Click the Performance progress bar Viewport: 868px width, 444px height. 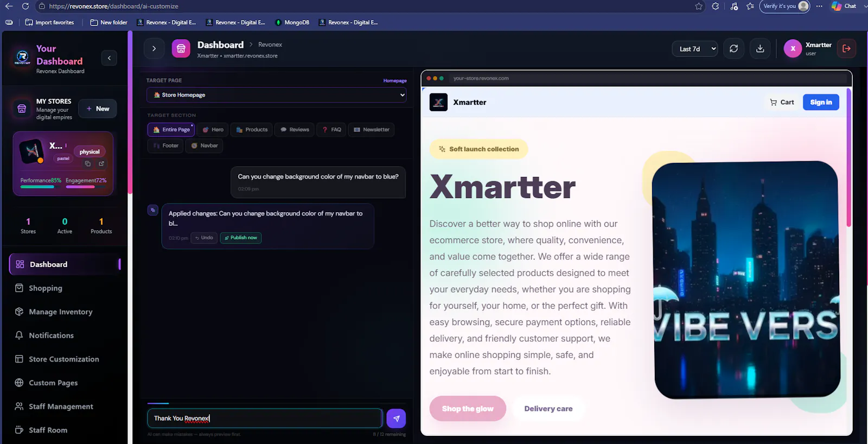coord(41,187)
